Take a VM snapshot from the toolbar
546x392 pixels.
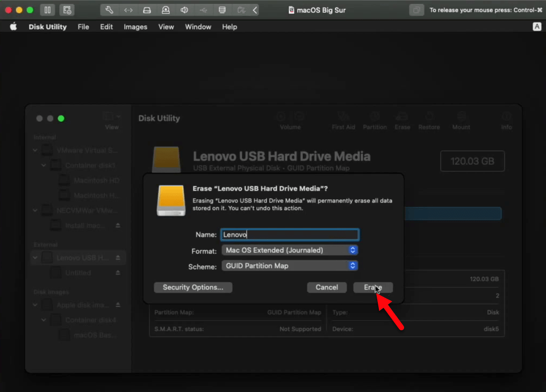coord(67,10)
